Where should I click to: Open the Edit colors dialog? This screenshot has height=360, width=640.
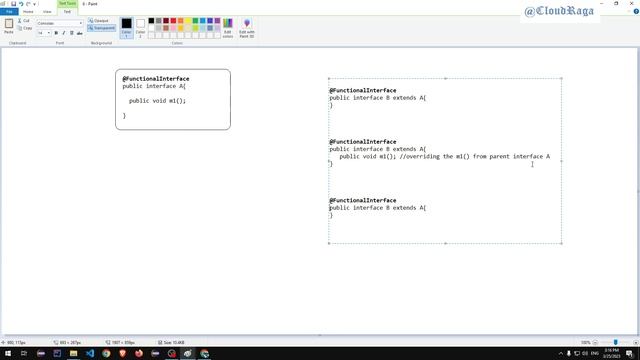tap(228, 28)
